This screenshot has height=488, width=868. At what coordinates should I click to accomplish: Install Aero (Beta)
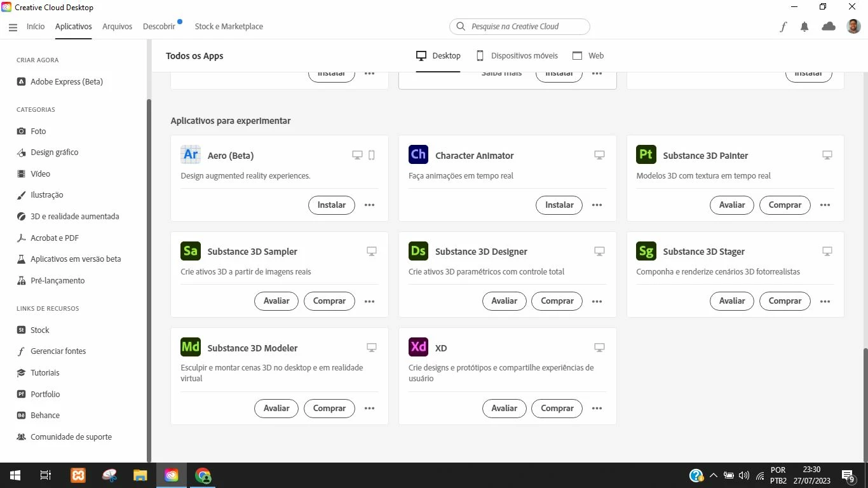coord(332,205)
